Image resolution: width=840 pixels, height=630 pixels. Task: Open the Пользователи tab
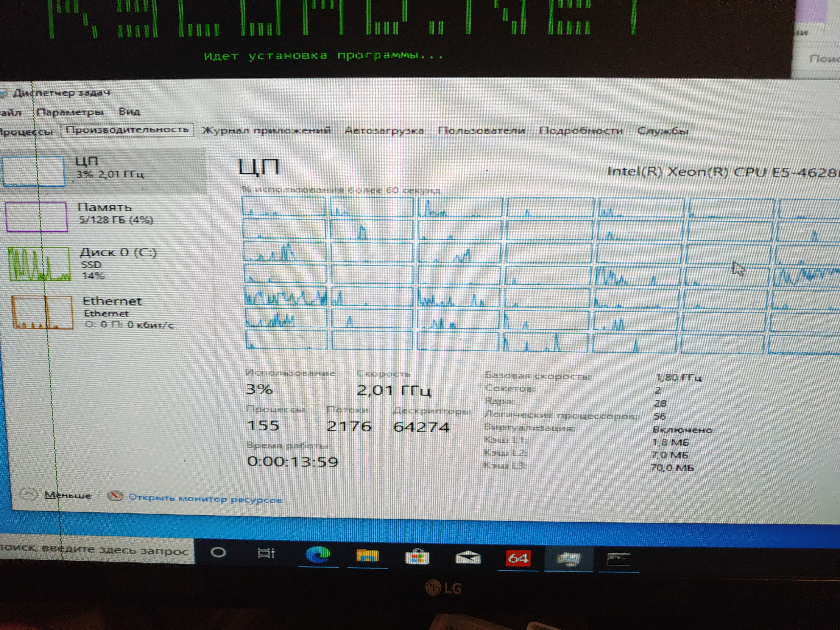pos(481,131)
